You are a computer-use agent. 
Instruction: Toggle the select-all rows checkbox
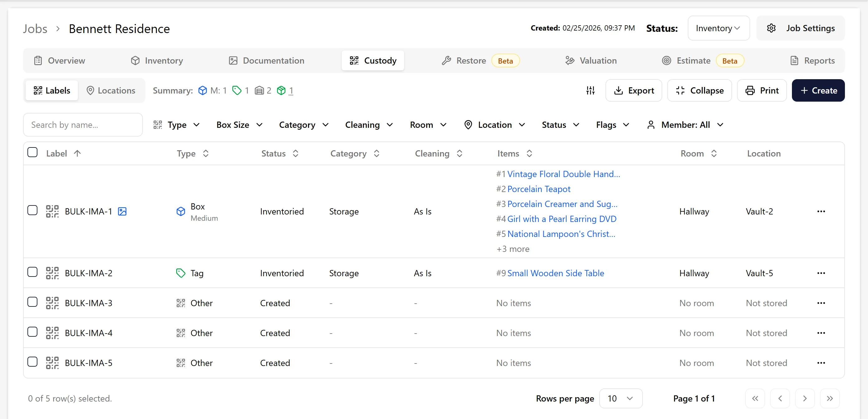point(32,152)
